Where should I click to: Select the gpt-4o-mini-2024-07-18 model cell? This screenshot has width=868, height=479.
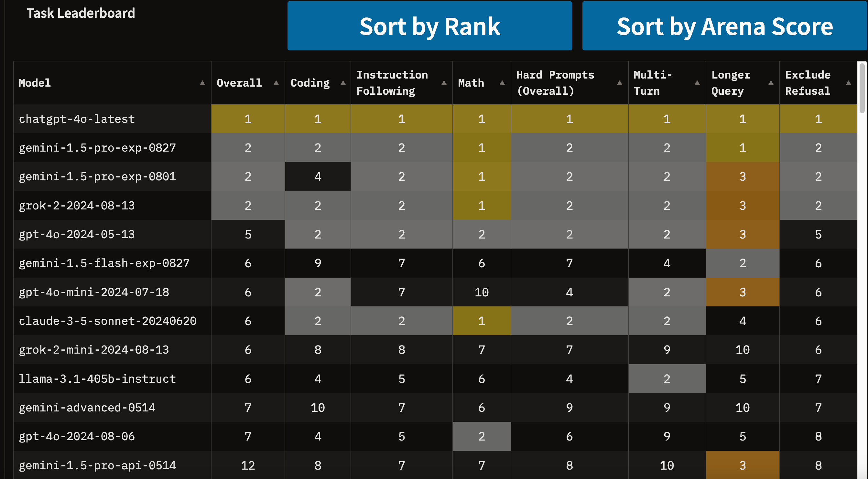(x=94, y=292)
